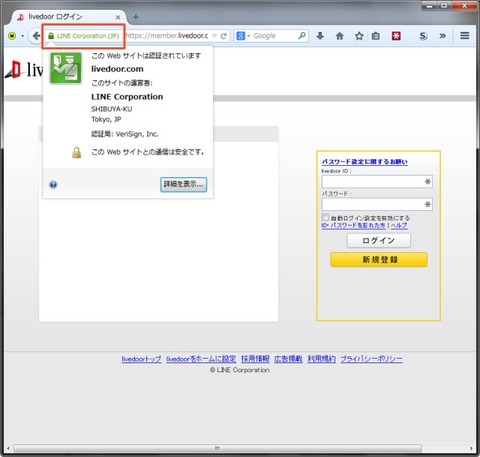Open the hamburger menu

(465, 35)
